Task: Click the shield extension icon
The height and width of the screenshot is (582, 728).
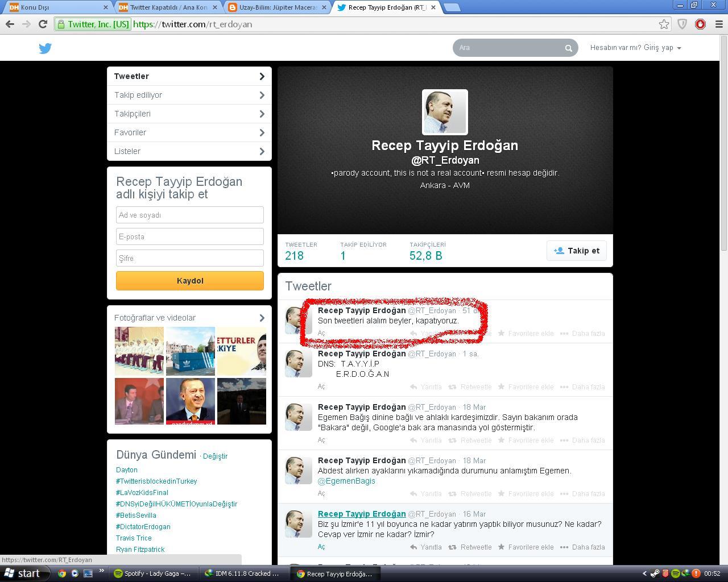Action: pos(682,24)
